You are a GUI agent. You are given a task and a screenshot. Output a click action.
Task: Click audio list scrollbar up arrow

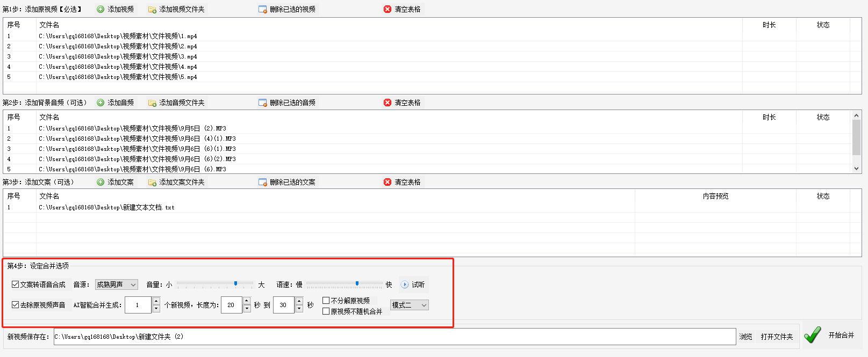[x=857, y=115]
